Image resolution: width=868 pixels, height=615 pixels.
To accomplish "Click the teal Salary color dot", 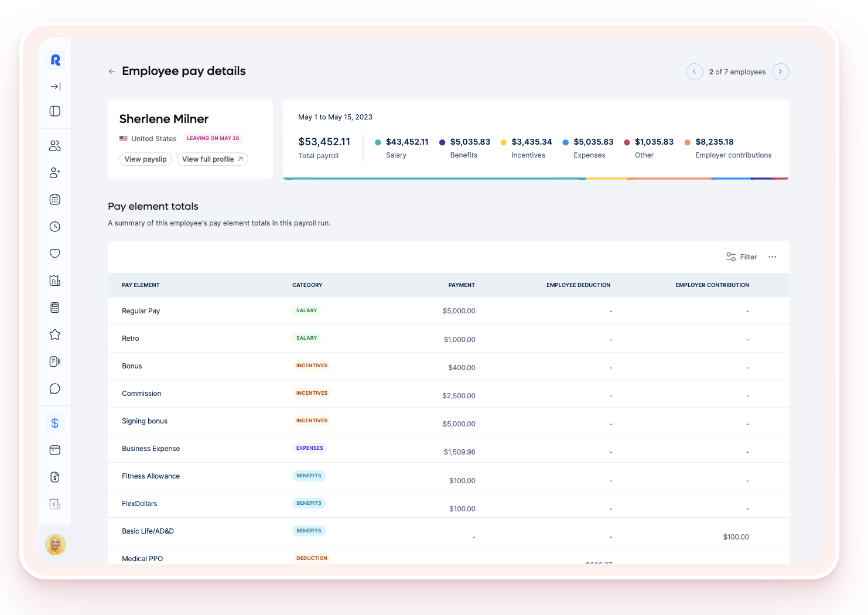I will tap(378, 142).
